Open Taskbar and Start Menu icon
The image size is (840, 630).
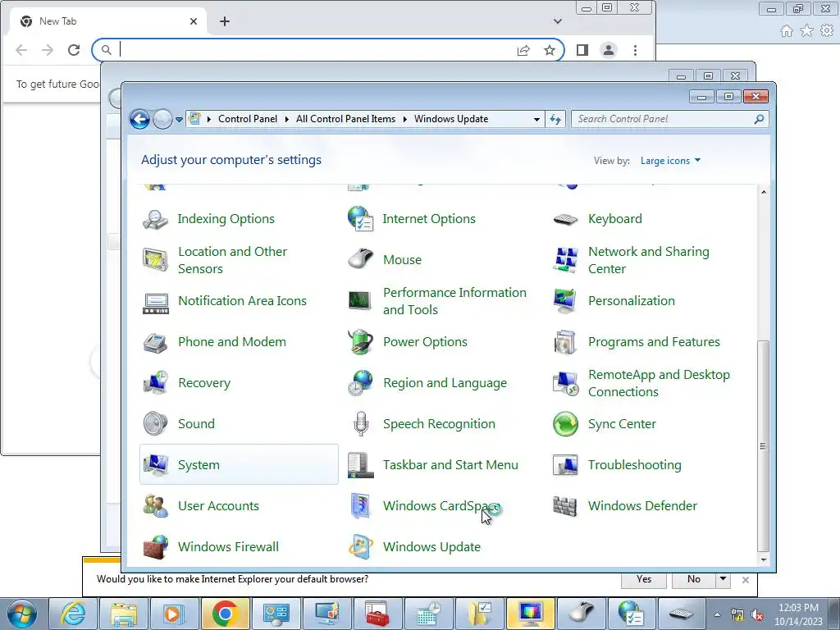(361, 465)
